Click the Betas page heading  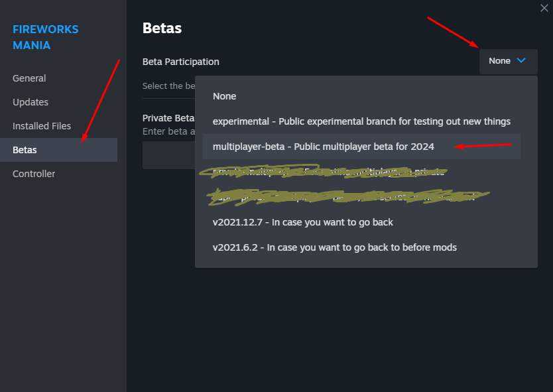pos(162,28)
